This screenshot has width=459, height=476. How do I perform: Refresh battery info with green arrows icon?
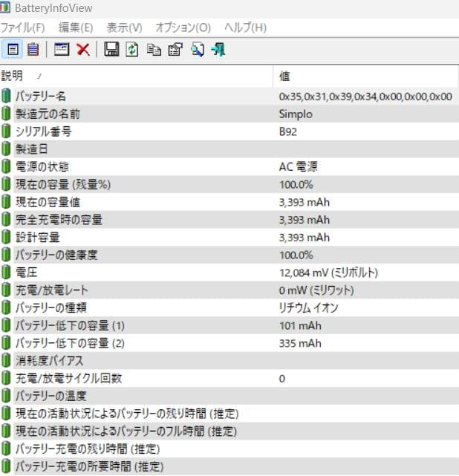point(132,50)
